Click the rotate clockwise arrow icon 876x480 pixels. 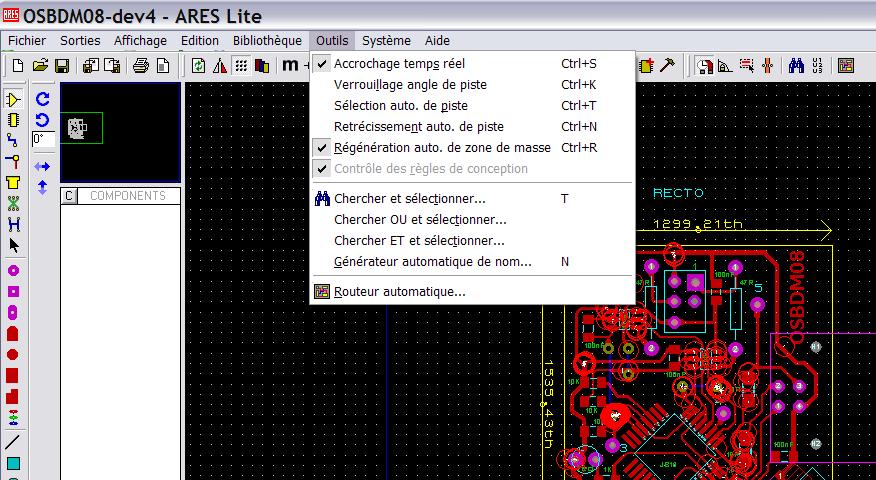(x=43, y=99)
